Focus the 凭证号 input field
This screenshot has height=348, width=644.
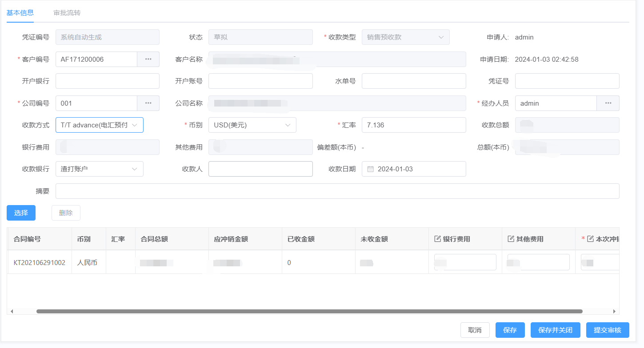click(567, 81)
